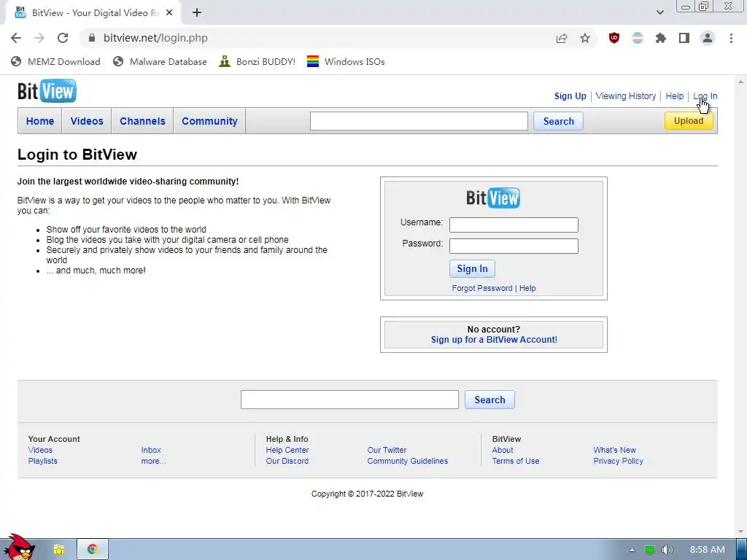Open Chrome's three-dot menu
The width and height of the screenshot is (747, 560).
731,38
